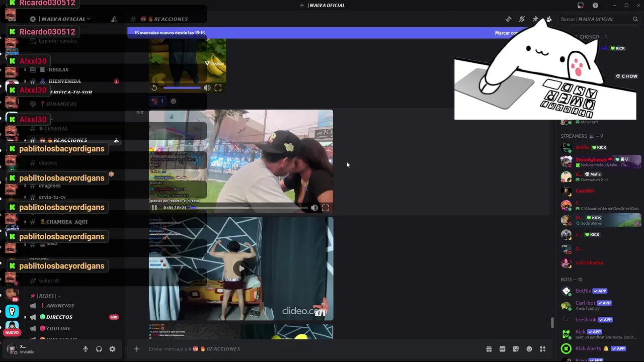Click the STREAMERS — 9 role header

click(582, 136)
